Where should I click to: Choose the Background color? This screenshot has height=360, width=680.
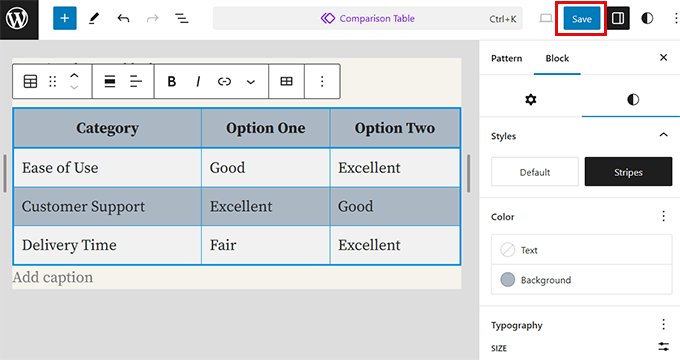(x=582, y=280)
